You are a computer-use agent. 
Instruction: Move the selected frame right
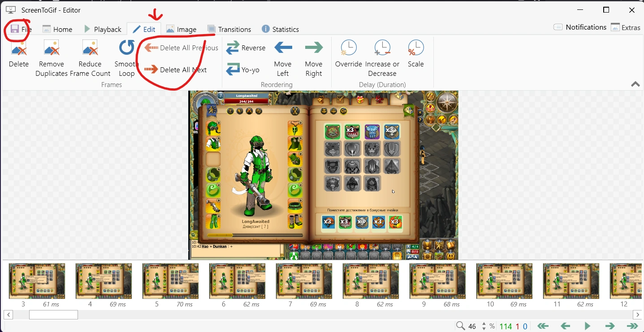tap(314, 58)
